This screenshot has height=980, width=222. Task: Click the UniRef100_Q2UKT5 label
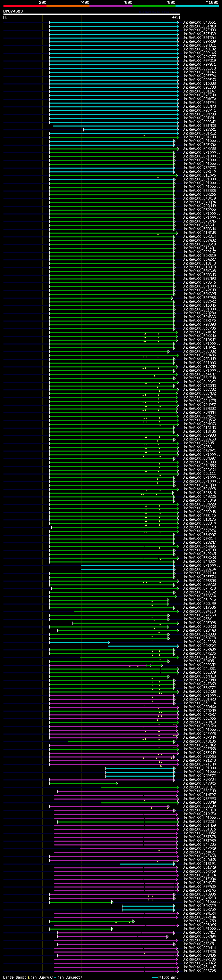199,401
